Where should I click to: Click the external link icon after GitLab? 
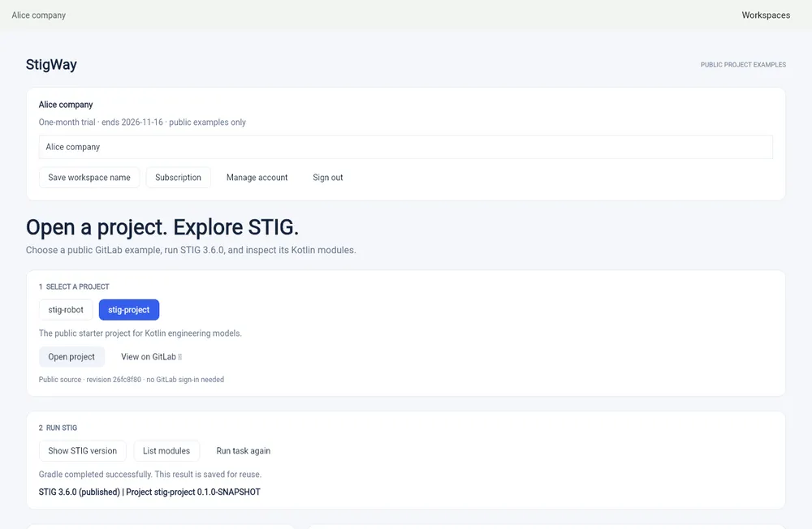[x=179, y=357]
